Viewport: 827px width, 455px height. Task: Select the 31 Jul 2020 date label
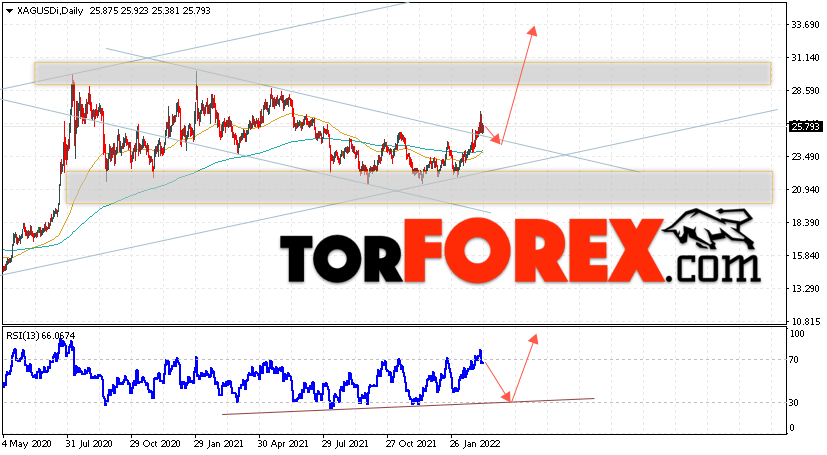tap(90, 444)
